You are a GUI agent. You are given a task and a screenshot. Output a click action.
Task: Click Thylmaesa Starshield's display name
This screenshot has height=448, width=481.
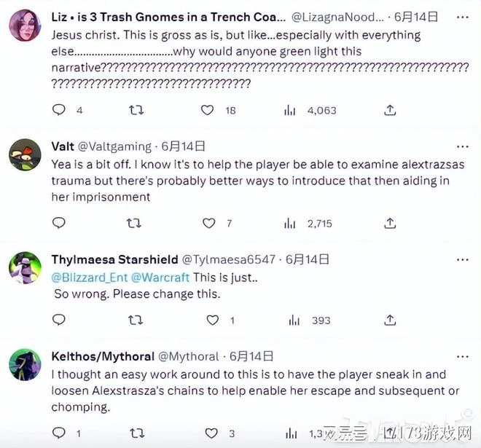pyautogui.click(x=114, y=259)
